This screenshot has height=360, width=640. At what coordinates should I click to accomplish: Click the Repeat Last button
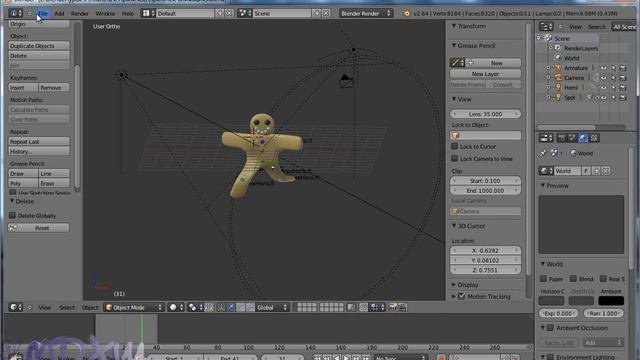pos(39,141)
